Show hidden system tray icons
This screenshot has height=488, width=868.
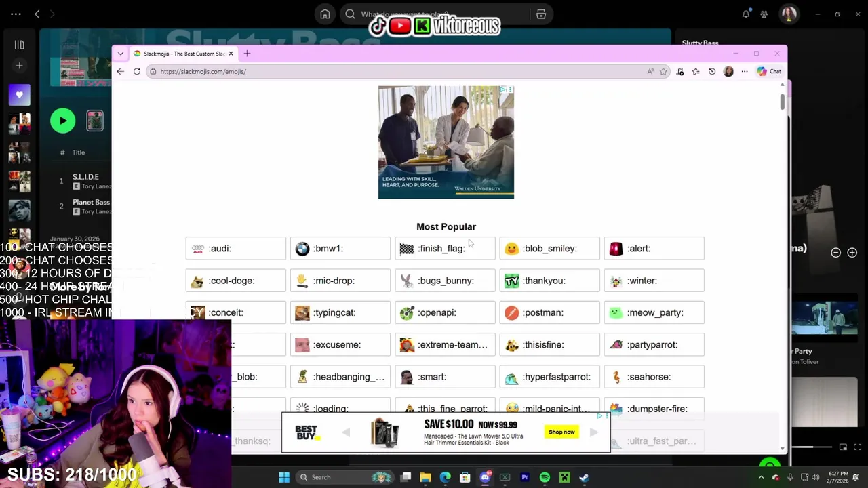pos(761,477)
